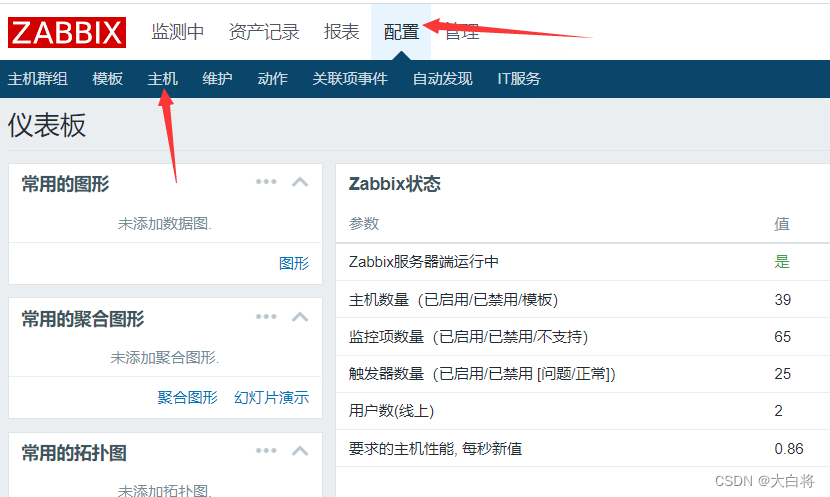Click the Zabbix服务器端运行中 row label

coord(423,261)
